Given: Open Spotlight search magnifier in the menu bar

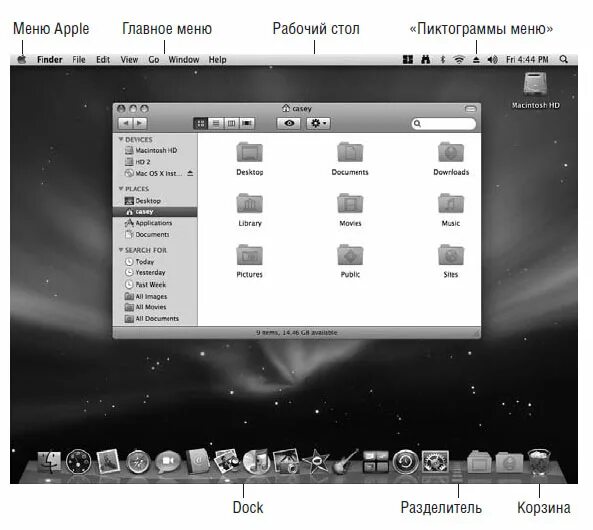Looking at the screenshot, I should click(x=564, y=59).
